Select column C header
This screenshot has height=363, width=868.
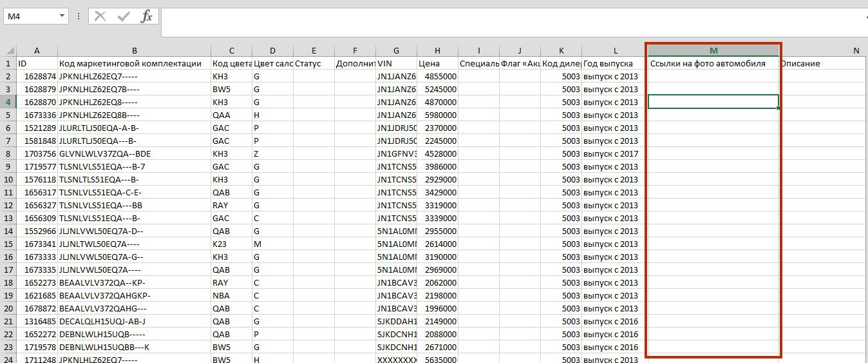[231, 50]
